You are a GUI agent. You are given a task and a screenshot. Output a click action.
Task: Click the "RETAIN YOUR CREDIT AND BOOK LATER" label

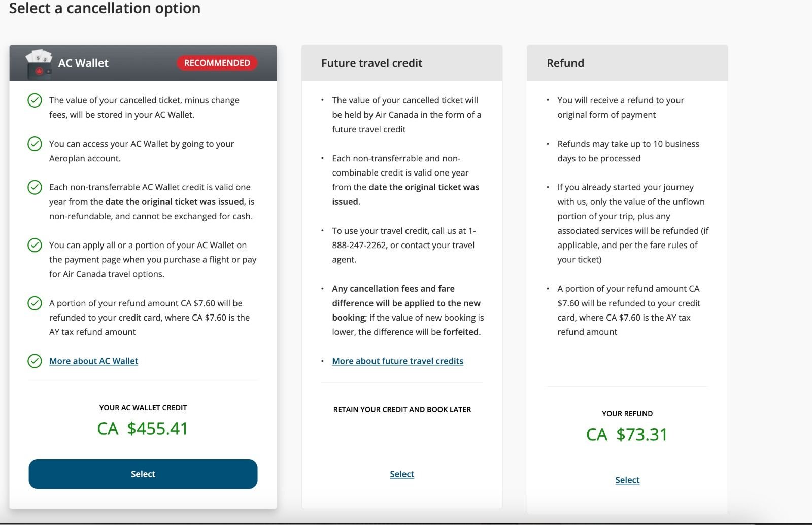pos(402,410)
